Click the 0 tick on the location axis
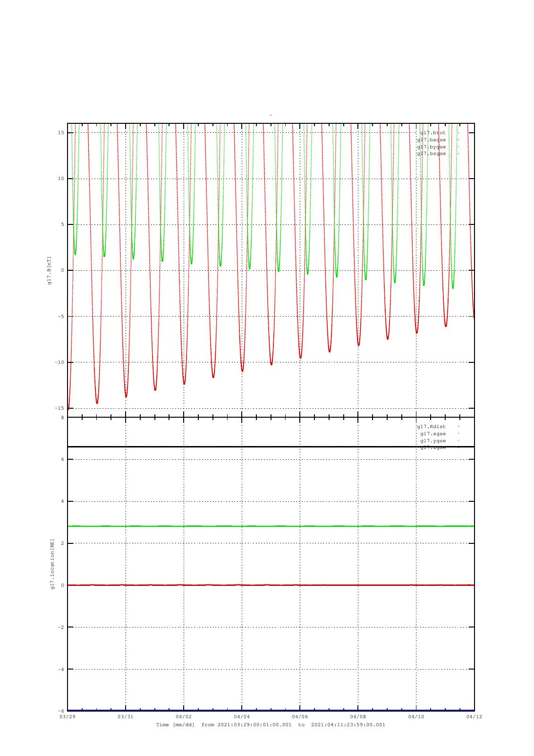The height and width of the screenshot is (756, 534). 62,585
